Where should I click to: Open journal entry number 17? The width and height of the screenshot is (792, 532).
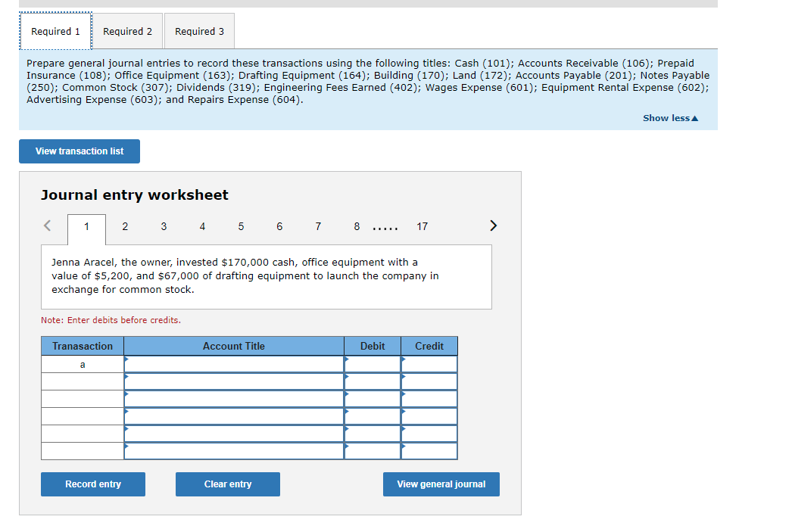pyautogui.click(x=422, y=226)
